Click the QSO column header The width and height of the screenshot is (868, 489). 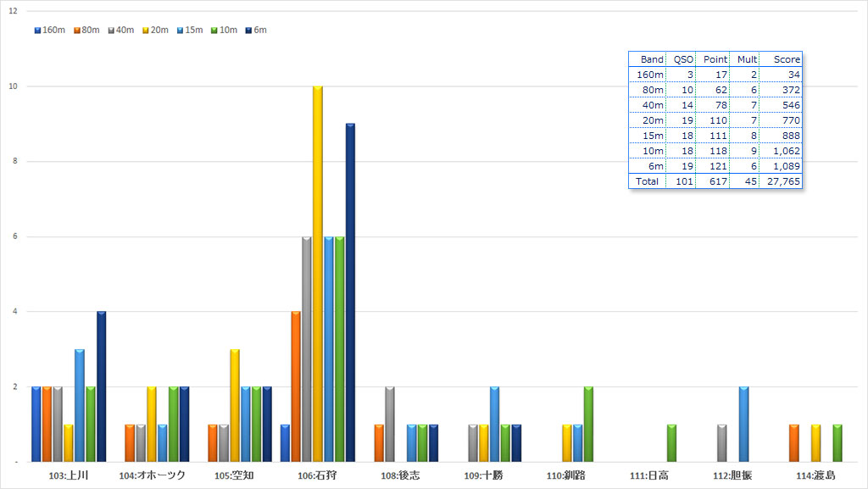[x=682, y=59]
